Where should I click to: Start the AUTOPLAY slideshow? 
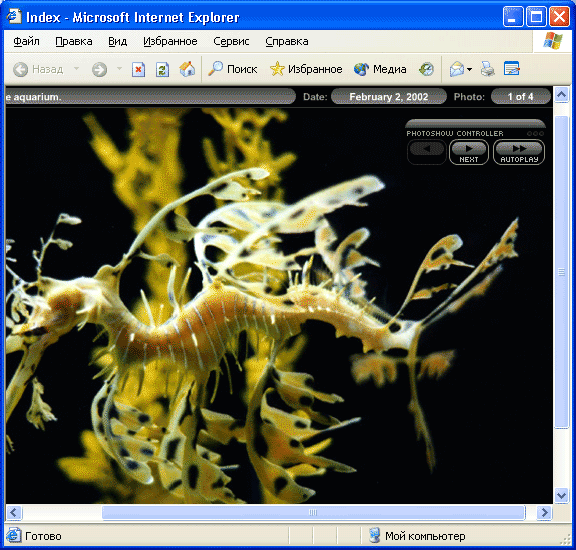pos(519,152)
